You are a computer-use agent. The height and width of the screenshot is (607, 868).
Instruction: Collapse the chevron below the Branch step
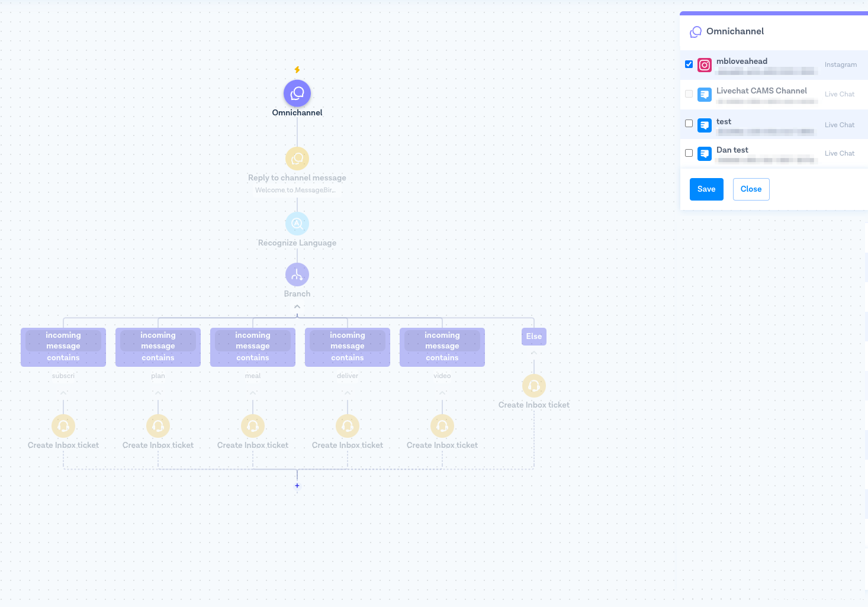coord(297,306)
